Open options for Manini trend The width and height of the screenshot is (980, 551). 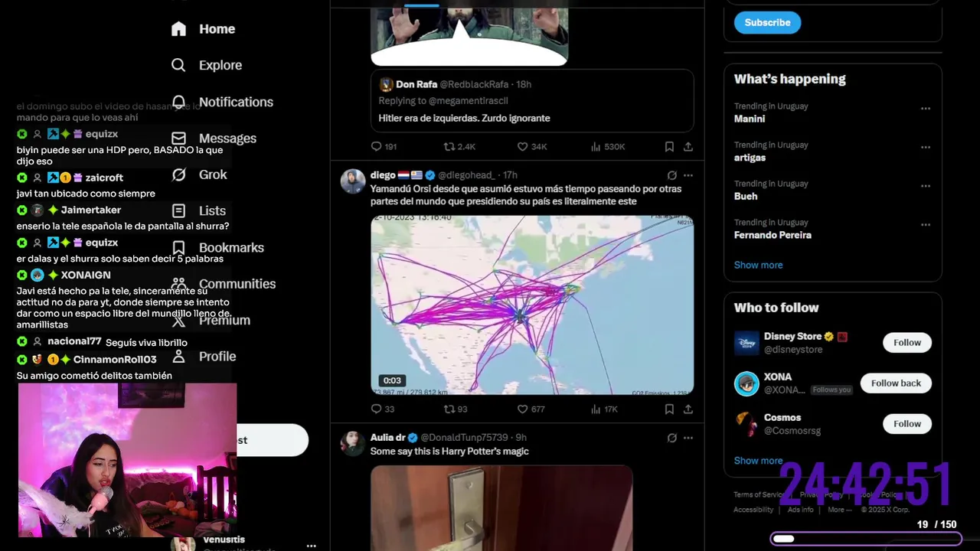pos(926,109)
